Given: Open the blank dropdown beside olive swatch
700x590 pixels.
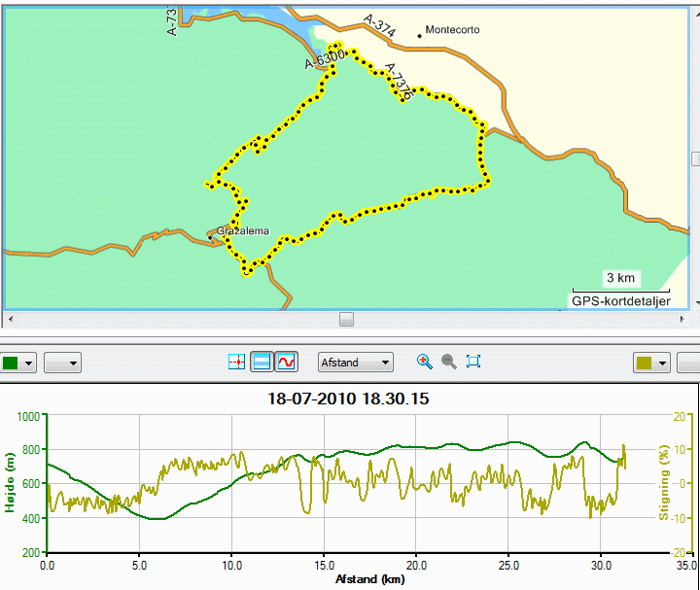Looking at the screenshot, I should tap(688, 363).
